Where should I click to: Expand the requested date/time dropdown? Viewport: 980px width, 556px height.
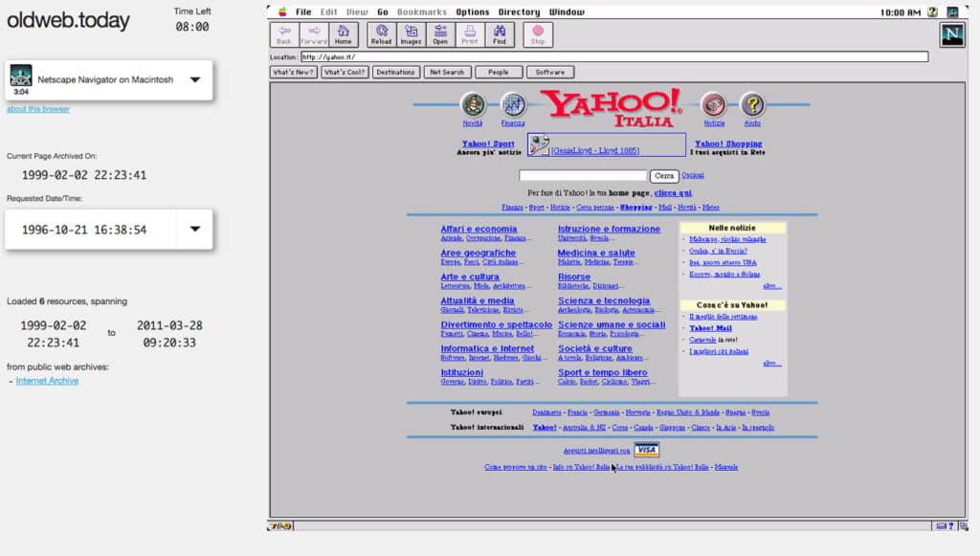(194, 230)
